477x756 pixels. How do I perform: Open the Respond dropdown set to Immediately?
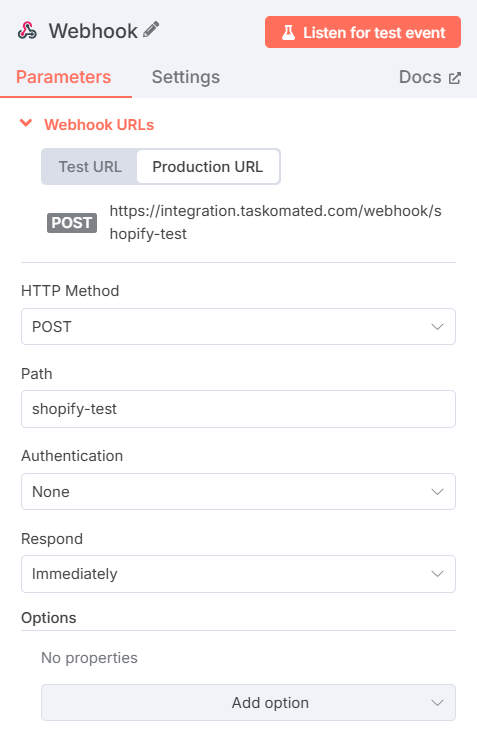[238, 574]
